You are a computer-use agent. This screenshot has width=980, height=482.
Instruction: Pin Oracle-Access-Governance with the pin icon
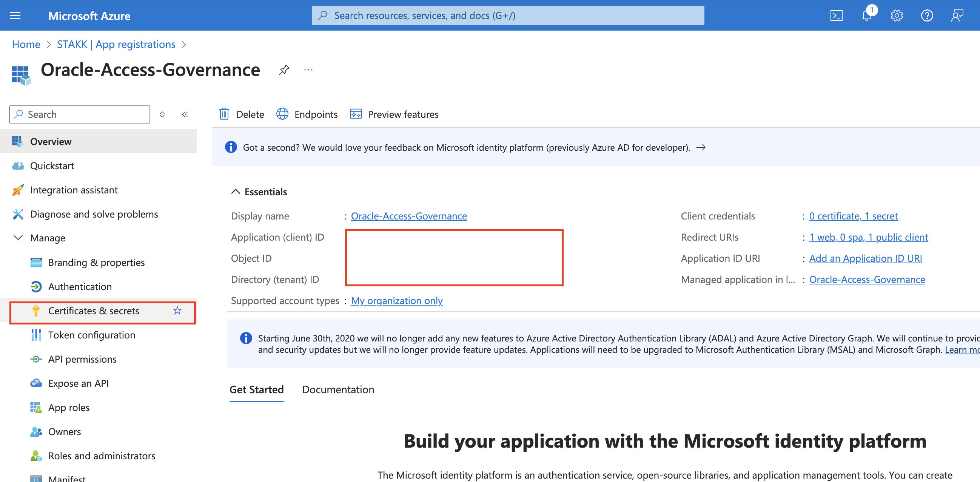(x=284, y=70)
